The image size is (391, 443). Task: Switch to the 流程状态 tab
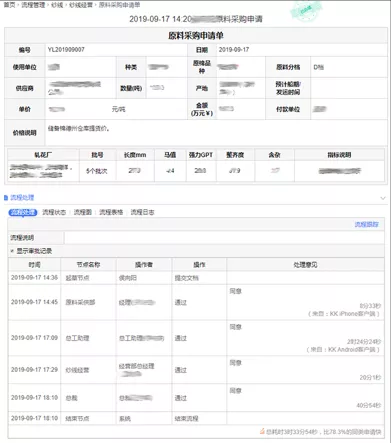[x=54, y=212]
